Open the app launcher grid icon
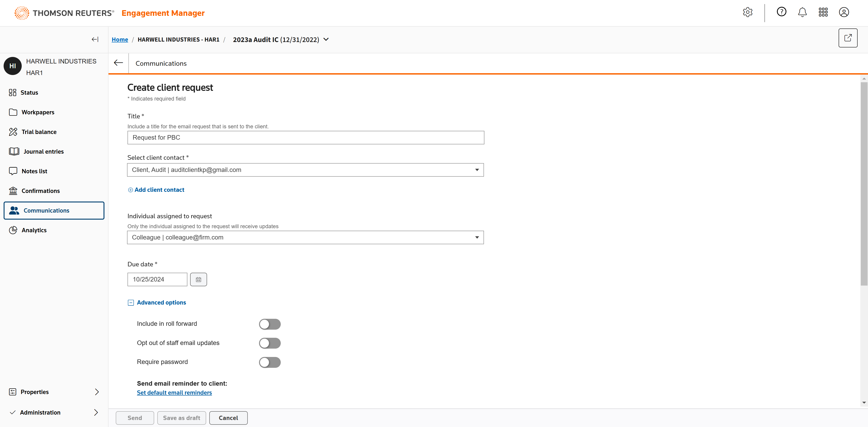 click(823, 12)
